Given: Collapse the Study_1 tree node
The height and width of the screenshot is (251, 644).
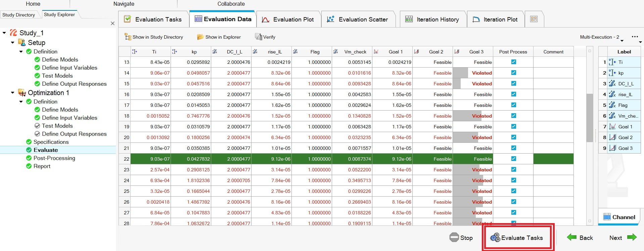Looking at the screenshot, I should pos(4,33).
